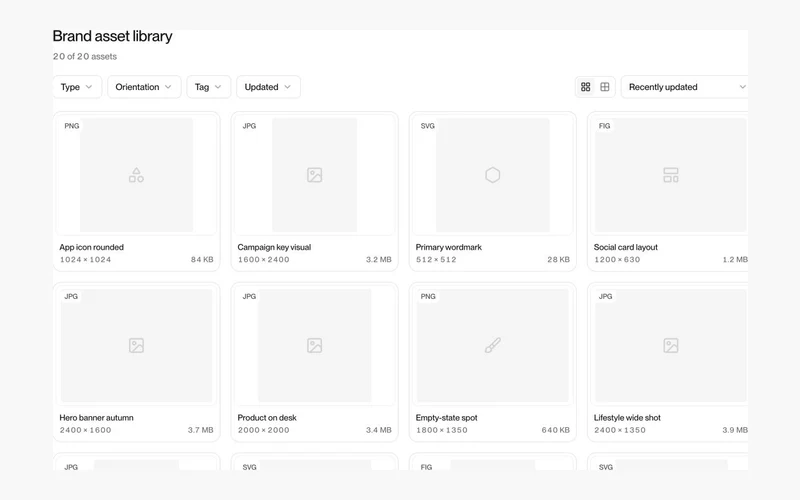
Task: Click the 1800 × 1350 dimensions
Action: [x=441, y=430]
